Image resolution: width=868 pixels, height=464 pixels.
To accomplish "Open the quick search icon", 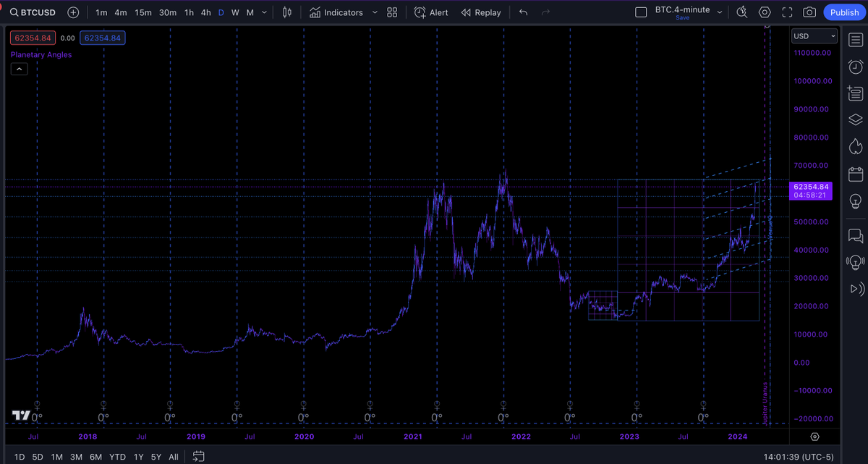I will click(742, 12).
